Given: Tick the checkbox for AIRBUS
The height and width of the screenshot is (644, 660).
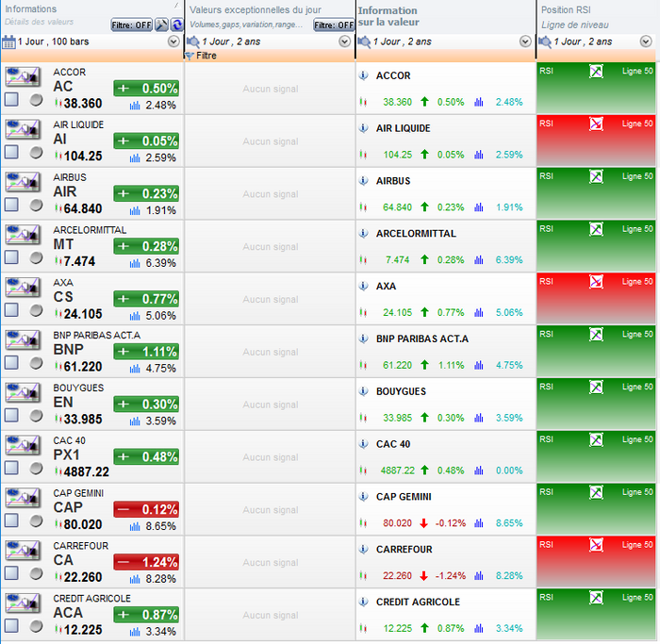Looking at the screenshot, I should [11, 205].
